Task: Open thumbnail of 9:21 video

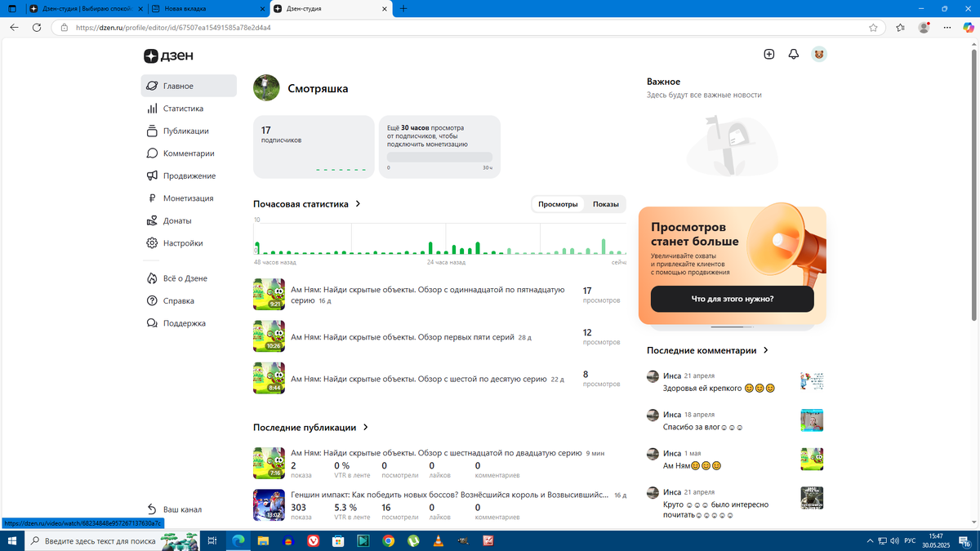Action: tap(269, 295)
